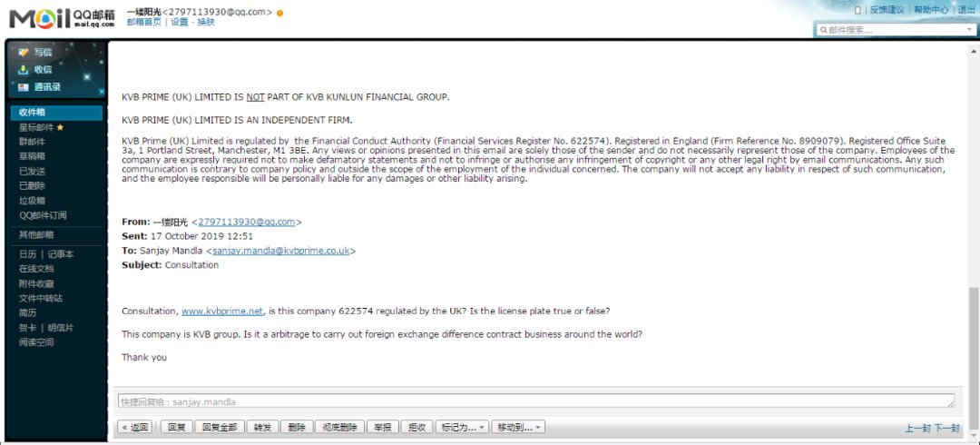Click the magnifier icon in search box
980x445 pixels.
click(x=823, y=29)
